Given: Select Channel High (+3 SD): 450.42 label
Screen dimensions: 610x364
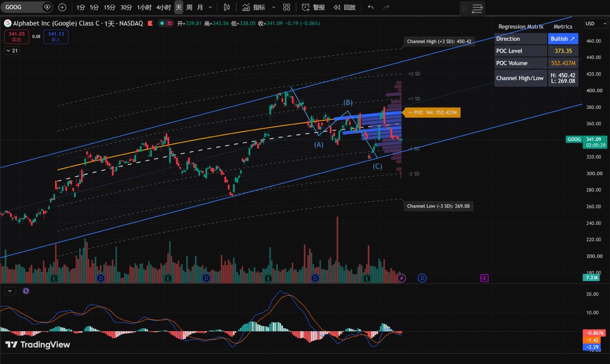Looking at the screenshot, I should (439, 42).
